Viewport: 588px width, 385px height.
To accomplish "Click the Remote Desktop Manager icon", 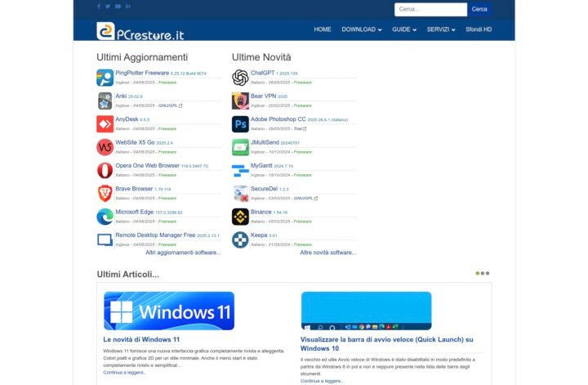I will [x=105, y=240].
